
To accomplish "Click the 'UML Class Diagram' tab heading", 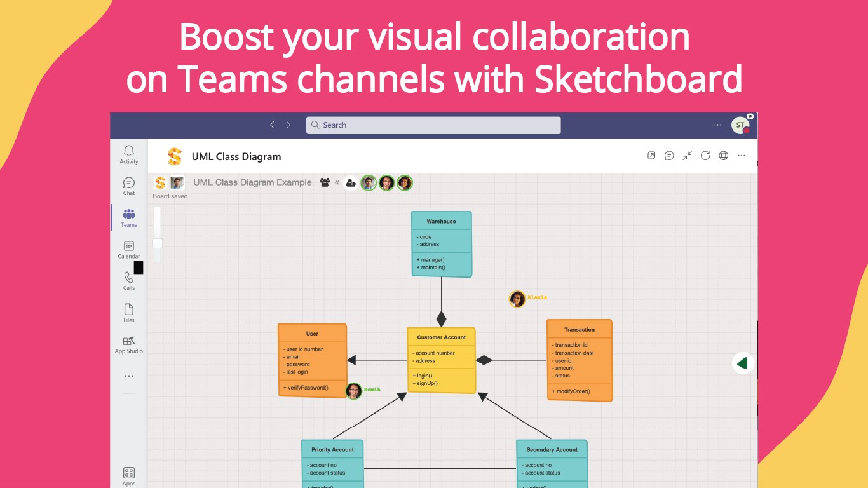I will 236,157.
